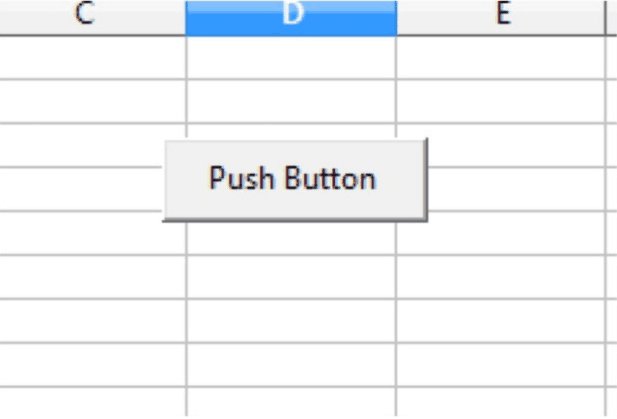
Task: Pick column C cell in sixth visible row
Action: pos(92,277)
